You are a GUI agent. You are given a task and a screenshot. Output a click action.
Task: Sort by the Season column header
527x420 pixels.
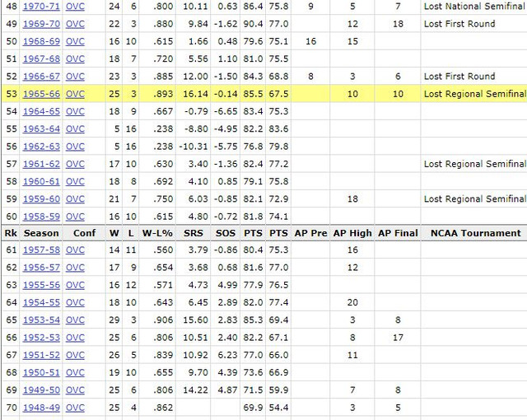[x=41, y=233]
